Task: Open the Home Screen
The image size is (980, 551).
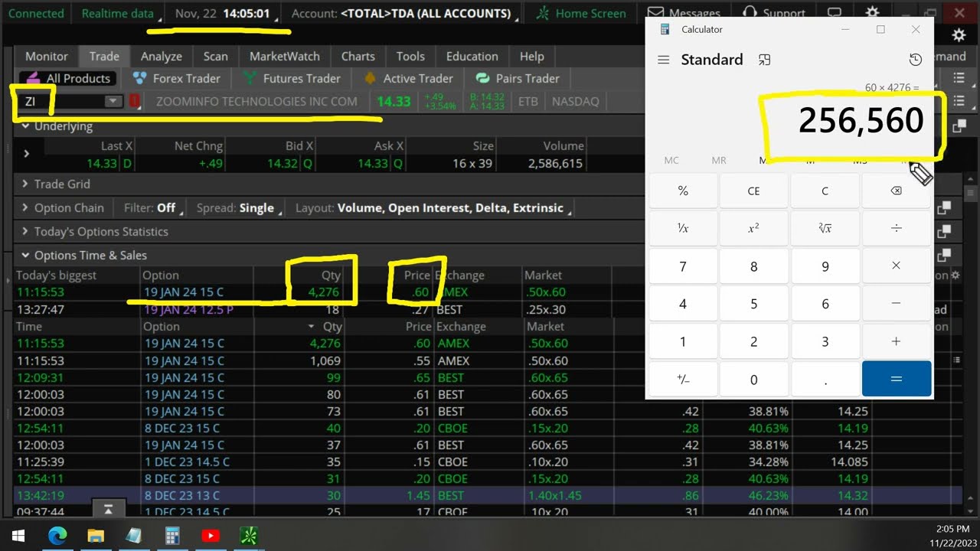Action: 580,13
